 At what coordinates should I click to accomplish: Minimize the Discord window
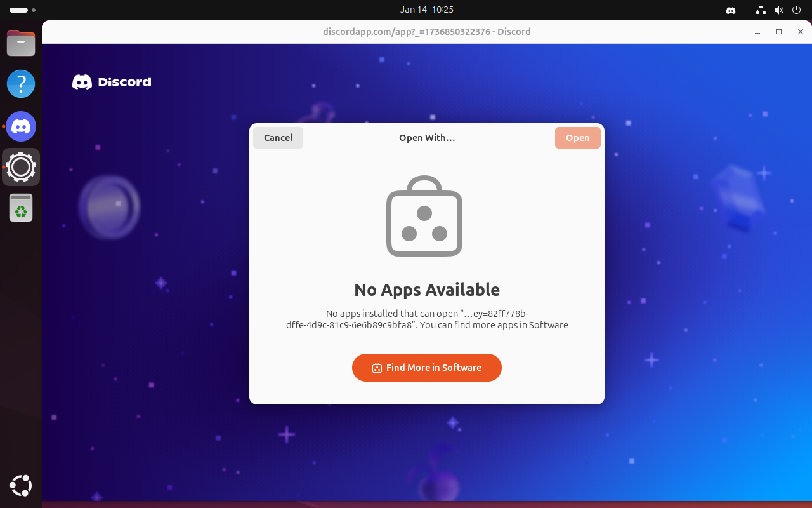point(757,32)
